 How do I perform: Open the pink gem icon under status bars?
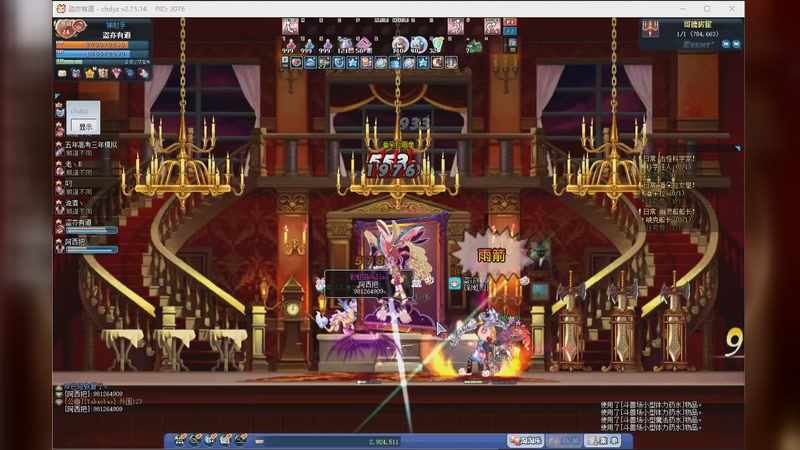pos(116,73)
